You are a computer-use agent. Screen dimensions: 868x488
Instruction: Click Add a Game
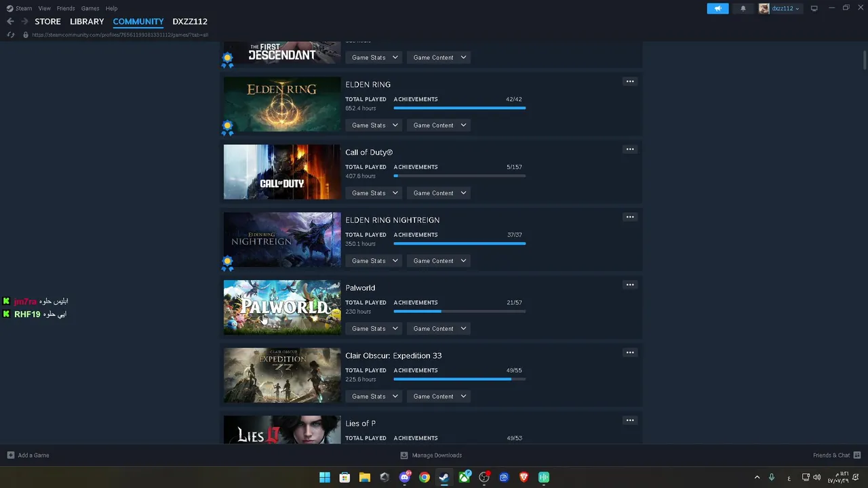tap(33, 455)
